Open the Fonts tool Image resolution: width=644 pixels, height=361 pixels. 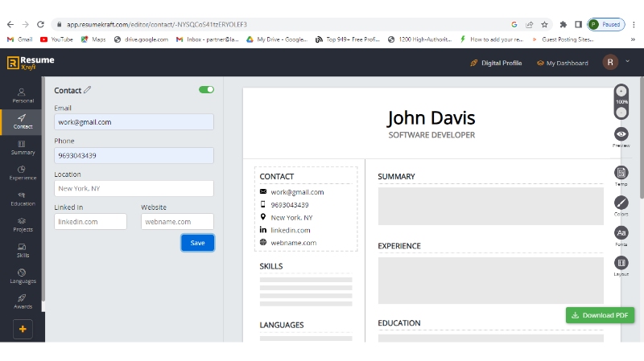(621, 233)
